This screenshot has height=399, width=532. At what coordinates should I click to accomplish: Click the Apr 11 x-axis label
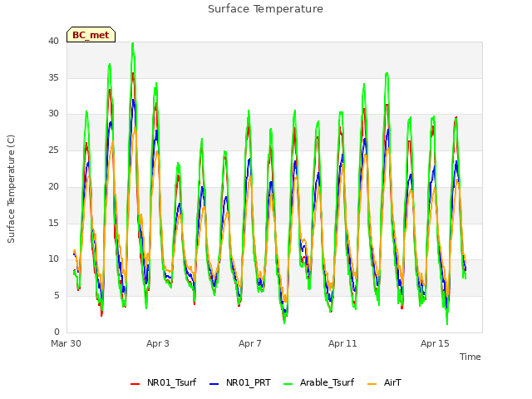342,343
